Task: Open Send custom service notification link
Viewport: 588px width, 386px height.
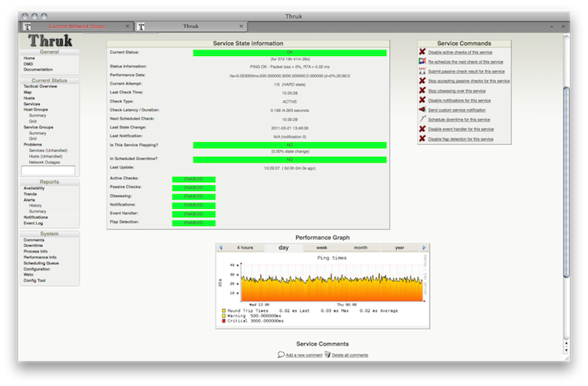Action: click(457, 111)
